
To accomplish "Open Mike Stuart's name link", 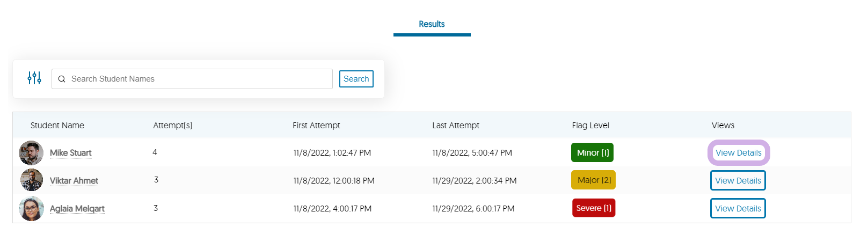I will [71, 153].
